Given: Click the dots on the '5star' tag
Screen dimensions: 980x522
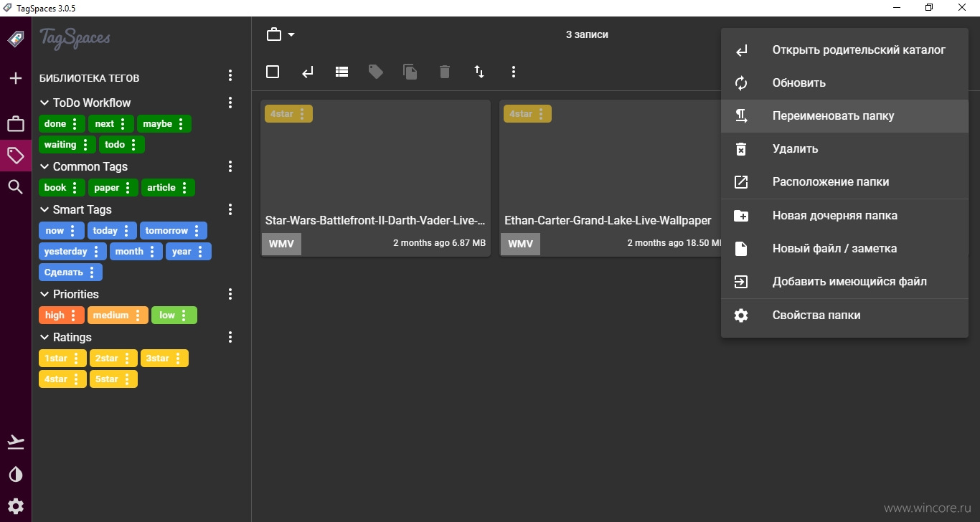Looking at the screenshot, I should coord(127,379).
